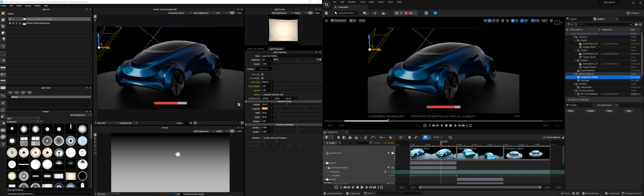The width and height of the screenshot is (644, 196).
Task: Open Unreal Actor menu
Action: pos(390,2)
